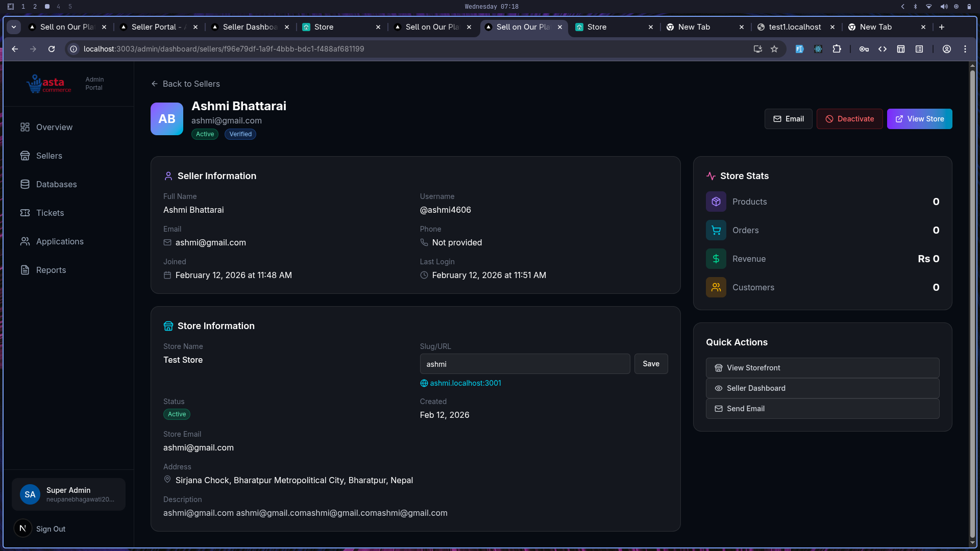Open the Reports section
The image size is (980, 551).
pyautogui.click(x=51, y=270)
